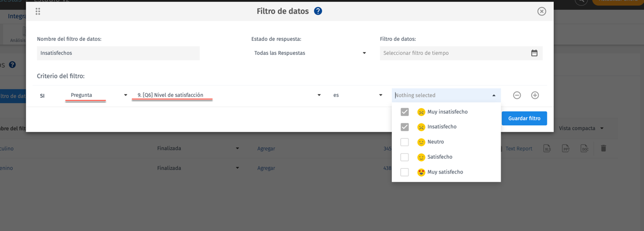Image resolution: width=644 pixels, height=231 pixels.
Task: Click Guardar filtro button
Action: pos(524,118)
